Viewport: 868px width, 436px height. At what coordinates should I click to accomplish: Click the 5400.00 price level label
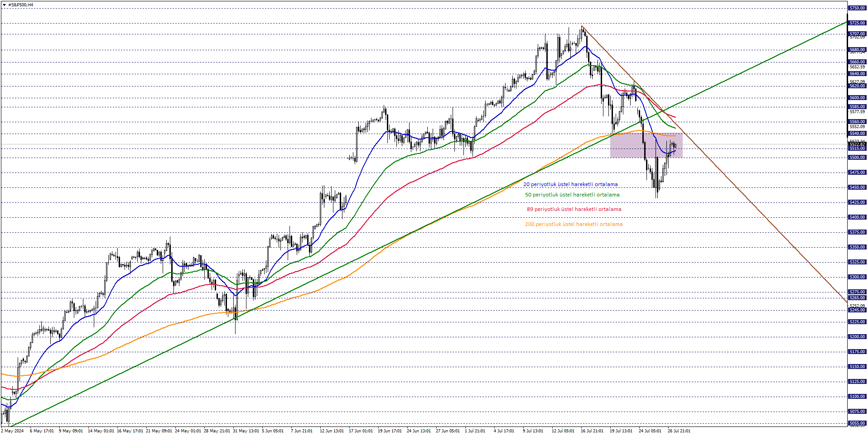coord(857,217)
